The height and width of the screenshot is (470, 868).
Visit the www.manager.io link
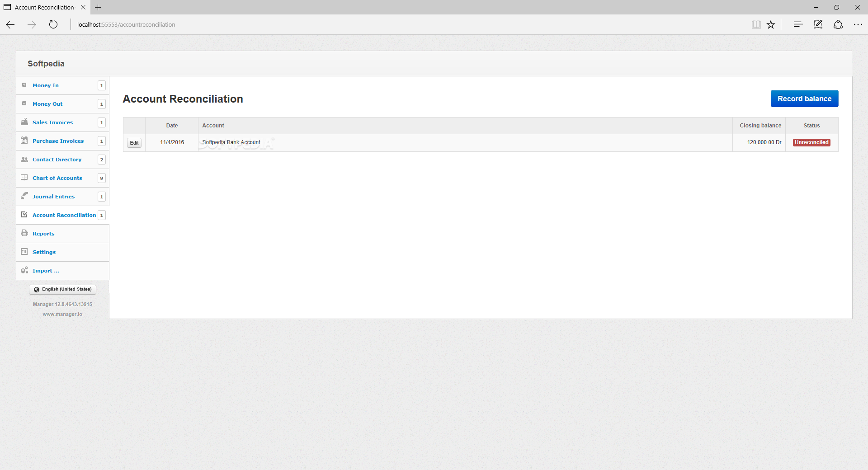(x=62, y=314)
